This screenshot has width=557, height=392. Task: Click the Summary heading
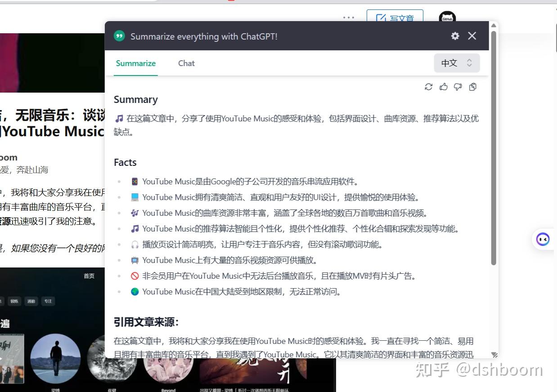[x=135, y=100]
